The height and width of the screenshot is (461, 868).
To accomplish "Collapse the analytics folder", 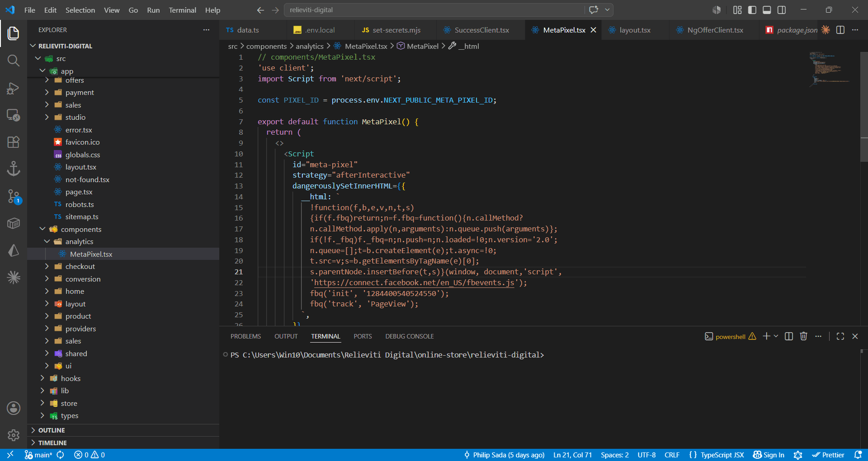I will pyautogui.click(x=47, y=241).
